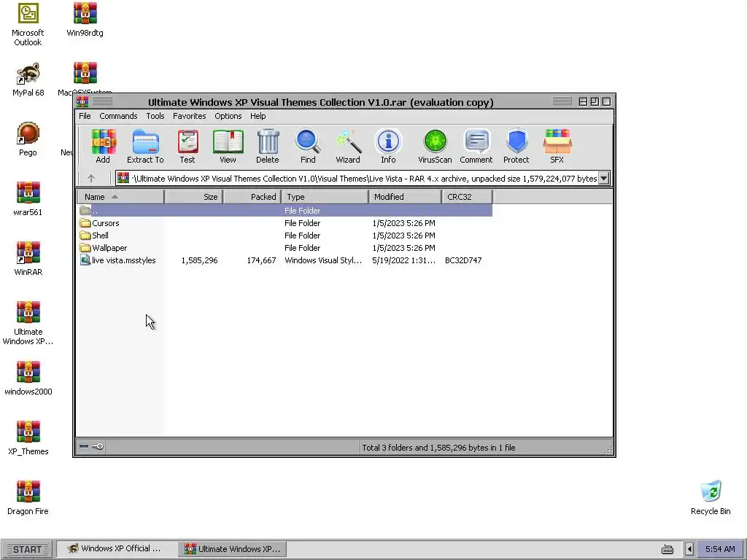Screen dimensions: 747x560
Task: Select the wrar561 desktop icon
Action: coord(28,199)
